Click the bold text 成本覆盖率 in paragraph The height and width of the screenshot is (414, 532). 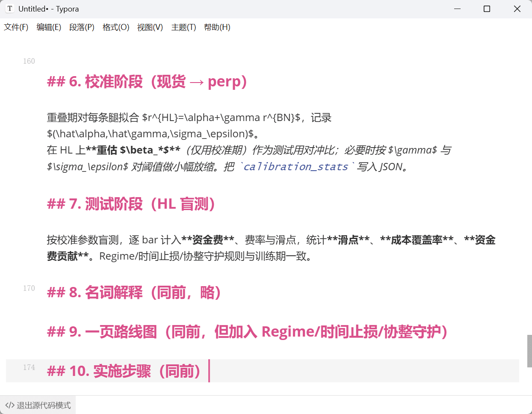point(416,240)
